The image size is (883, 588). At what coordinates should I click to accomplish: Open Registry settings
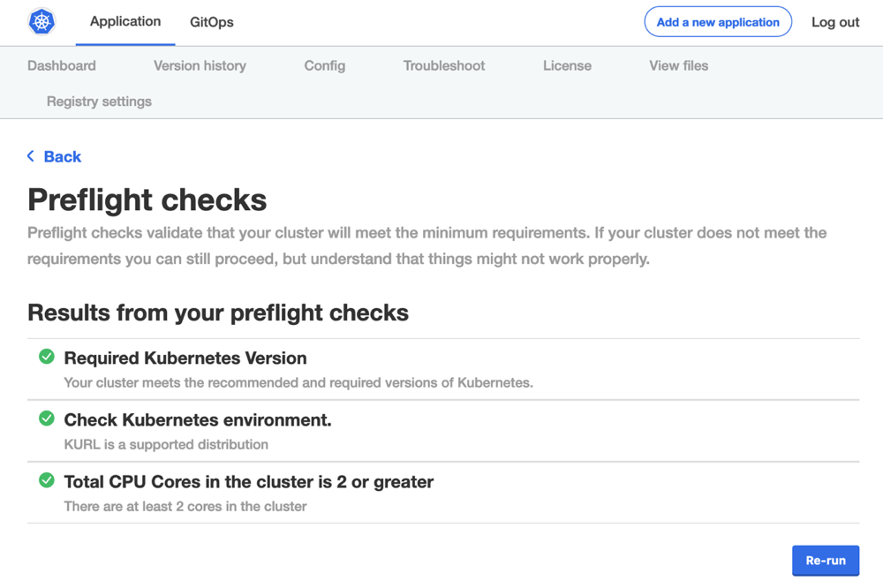99,102
